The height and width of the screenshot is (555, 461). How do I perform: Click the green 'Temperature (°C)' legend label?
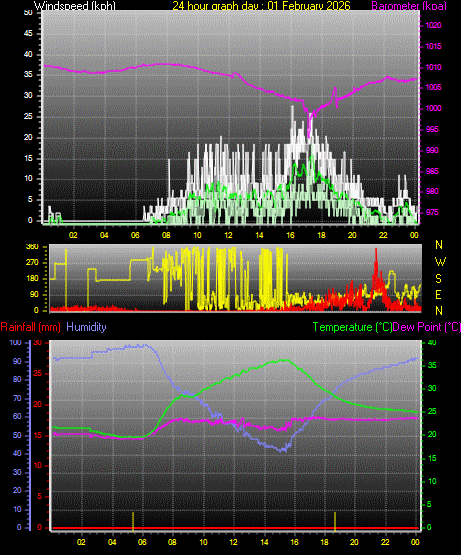[352, 327]
